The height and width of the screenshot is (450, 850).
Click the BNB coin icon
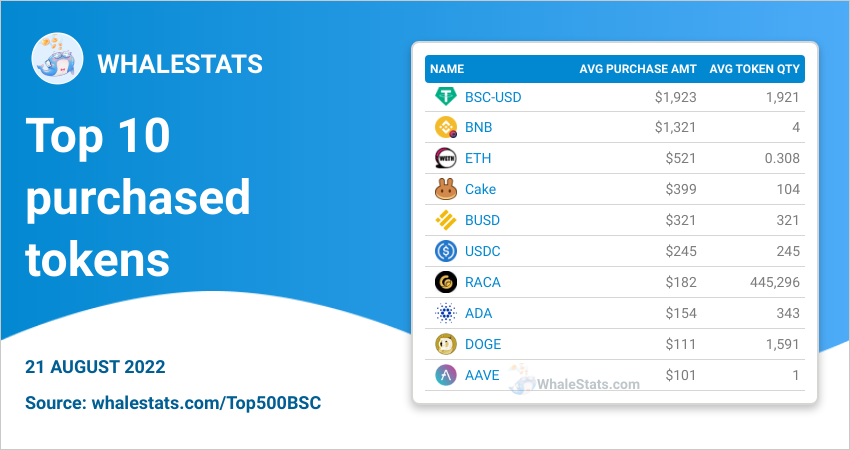pyautogui.click(x=446, y=127)
